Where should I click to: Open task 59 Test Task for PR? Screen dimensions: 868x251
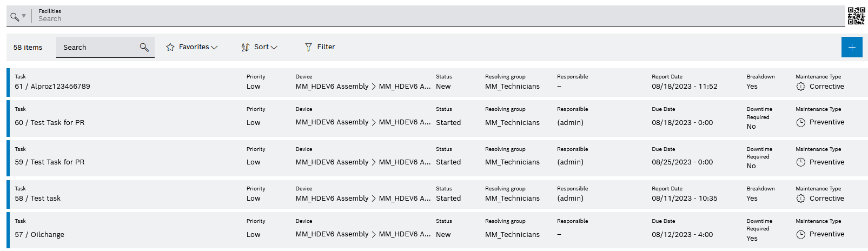(x=57, y=162)
